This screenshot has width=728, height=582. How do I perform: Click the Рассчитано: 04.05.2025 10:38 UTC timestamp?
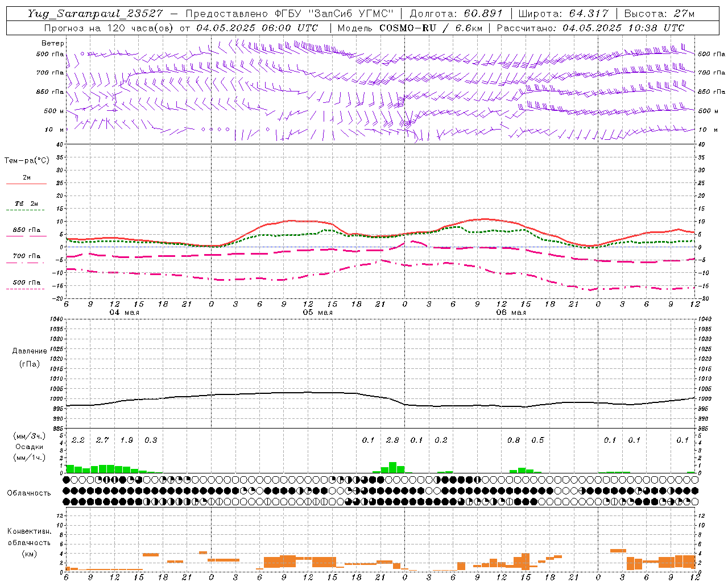click(x=590, y=28)
